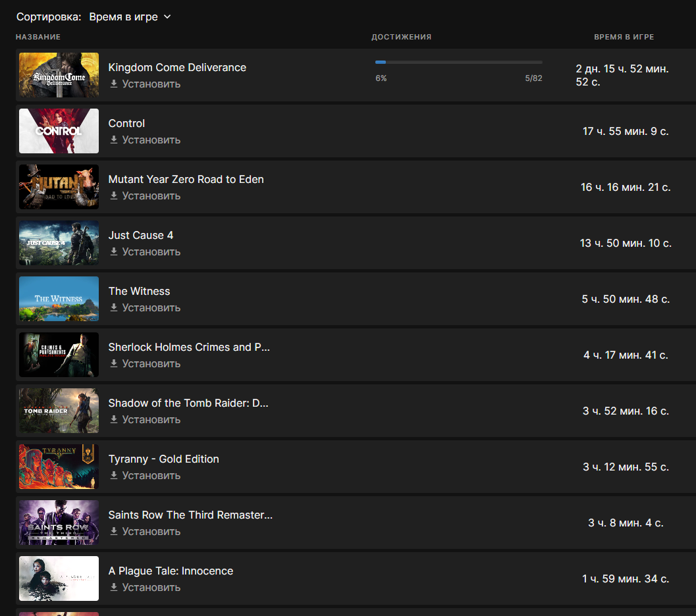Click the 'Сортировка:' label

tap(49, 17)
